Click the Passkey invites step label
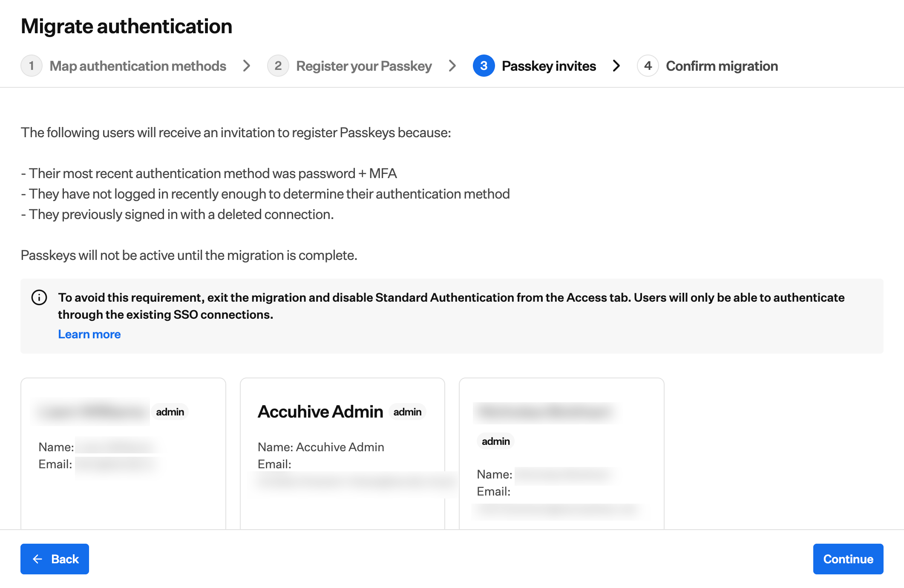Image resolution: width=904 pixels, height=588 pixels. (x=549, y=66)
